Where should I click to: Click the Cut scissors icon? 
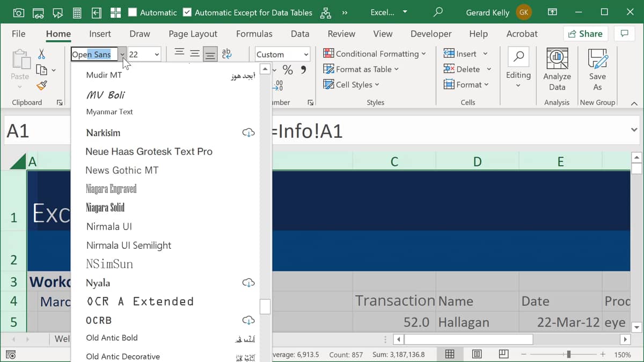[x=41, y=54]
